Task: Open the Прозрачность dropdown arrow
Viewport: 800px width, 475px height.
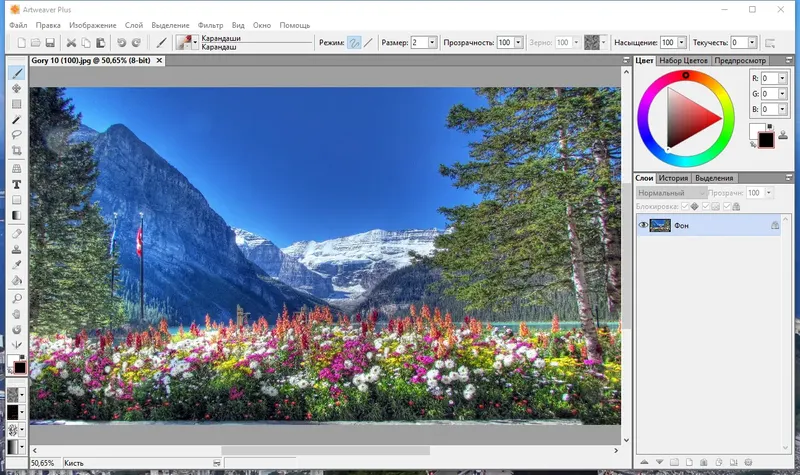Action: (518, 43)
